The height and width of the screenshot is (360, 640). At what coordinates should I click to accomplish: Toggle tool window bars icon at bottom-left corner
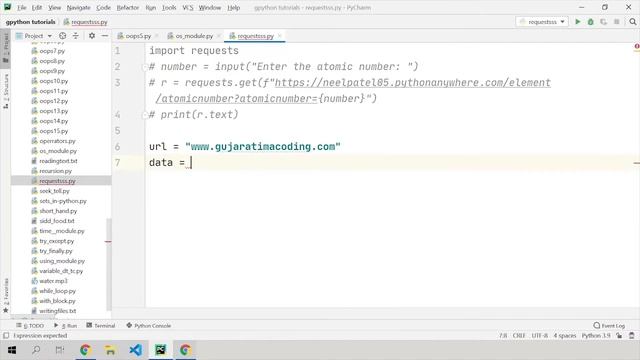click(6, 336)
